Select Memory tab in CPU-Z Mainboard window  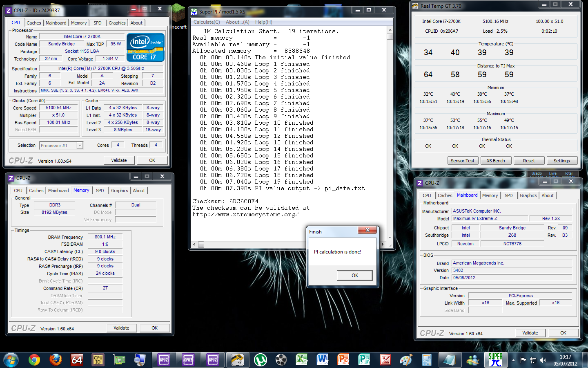(x=490, y=195)
